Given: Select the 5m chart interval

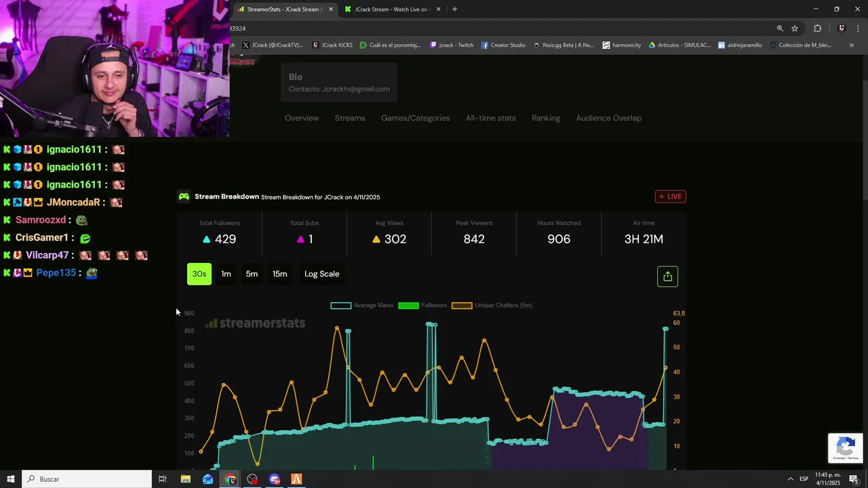Looking at the screenshot, I should (252, 274).
